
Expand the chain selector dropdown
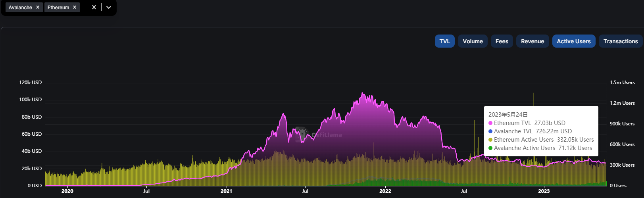tap(109, 7)
